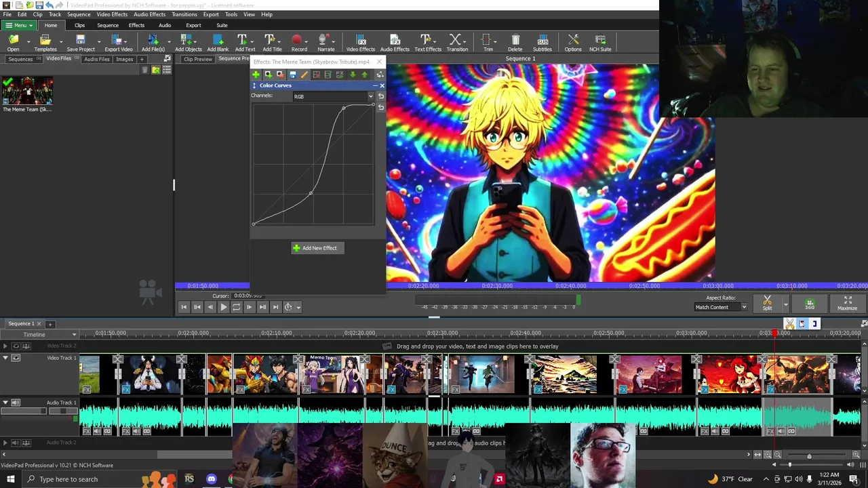The image size is (868, 488).
Task: Maximize the preview with the Maximize icon
Action: pos(847,303)
